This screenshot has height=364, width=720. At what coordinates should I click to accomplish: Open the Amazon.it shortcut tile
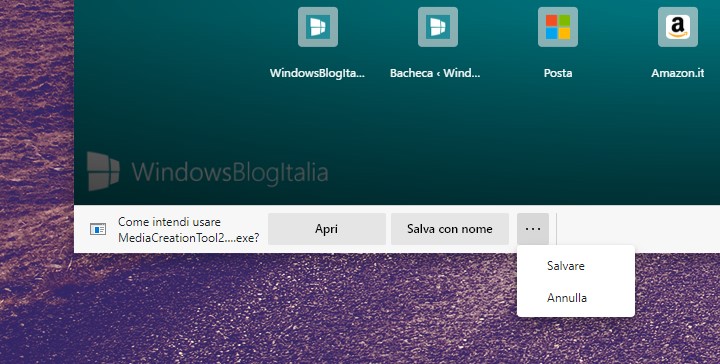[678, 27]
